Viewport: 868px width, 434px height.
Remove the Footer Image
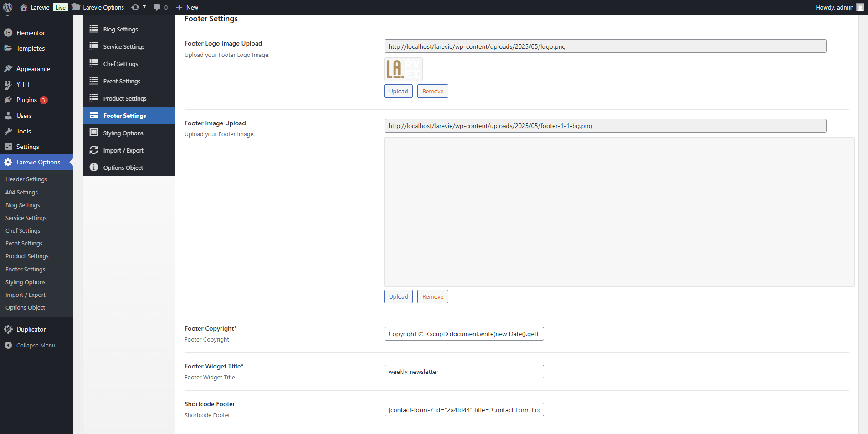click(x=433, y=296)
